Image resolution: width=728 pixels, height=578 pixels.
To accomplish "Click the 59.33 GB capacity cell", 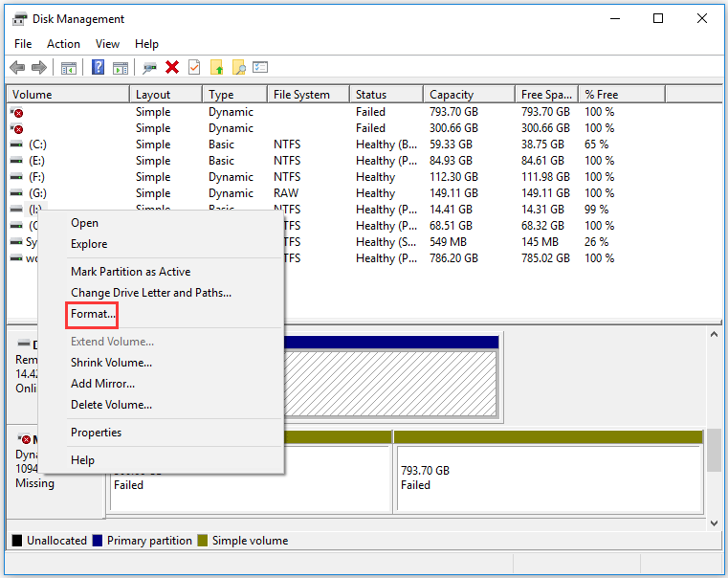I will tap(451, 144).
